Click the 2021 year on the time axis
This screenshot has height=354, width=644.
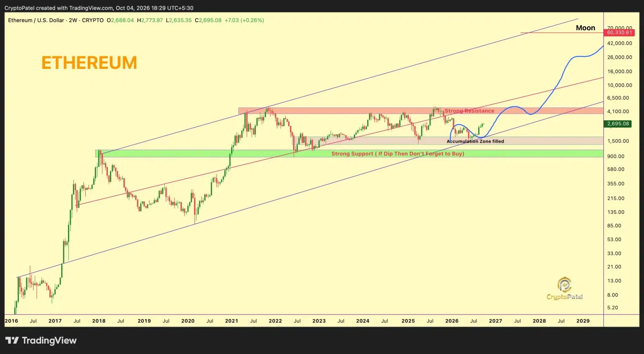tap(231, 321)
